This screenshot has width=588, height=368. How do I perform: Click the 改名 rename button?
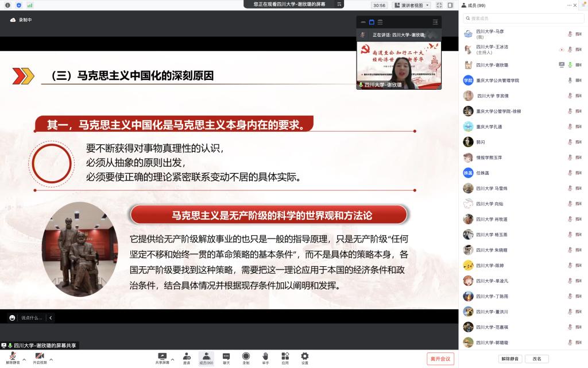pyautogui.click(x=537, y=359)
